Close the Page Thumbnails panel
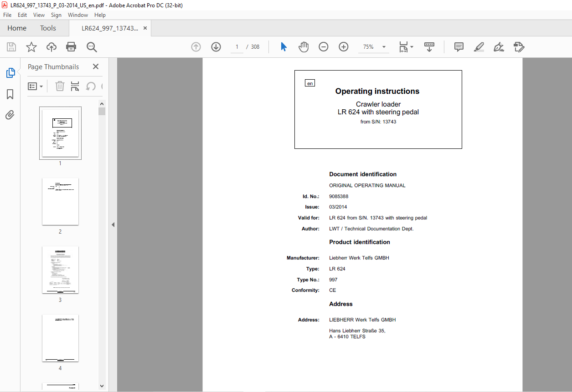572x392 pixels. [x=96, y=66]
